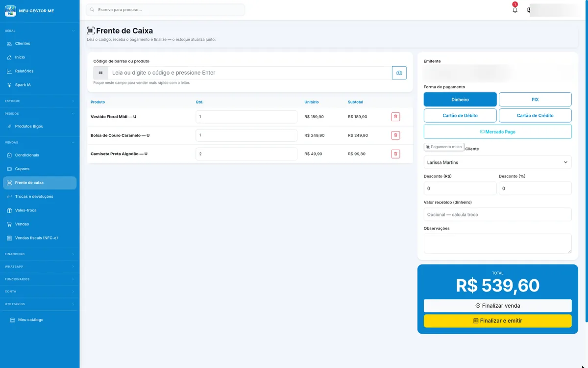The width and height of the screenshot is (588, 368).
Task: Open Vendas fiscais (NFC-e) page
Action: point(40,238)
